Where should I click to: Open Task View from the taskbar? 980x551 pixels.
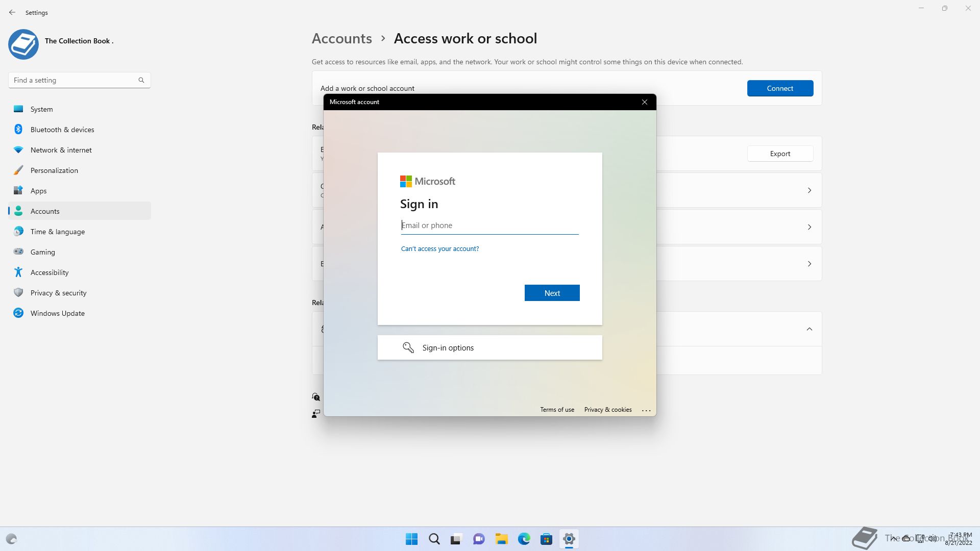(456, 539)
